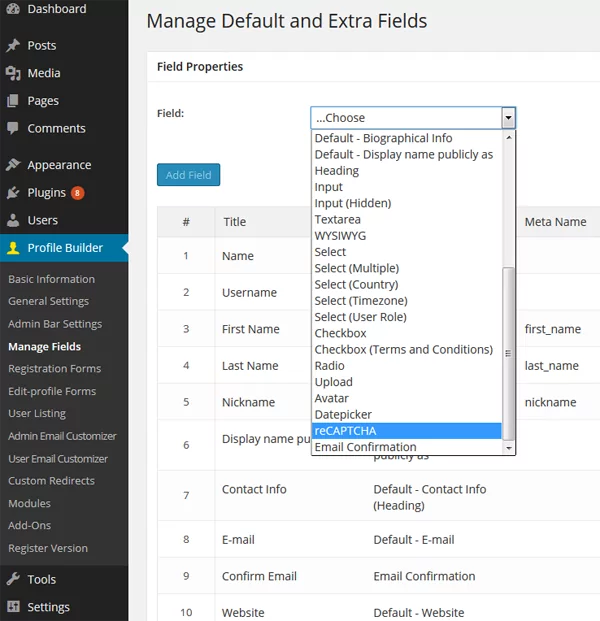Click the Media icon in sidebar
This screenshot has height=621, width=600.
(13, 73)
